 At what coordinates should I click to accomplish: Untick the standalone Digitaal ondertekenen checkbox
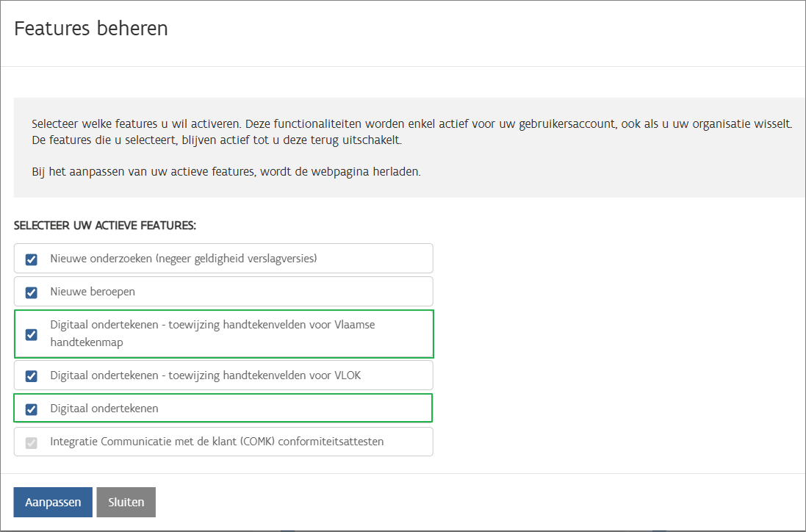(32, 409)
